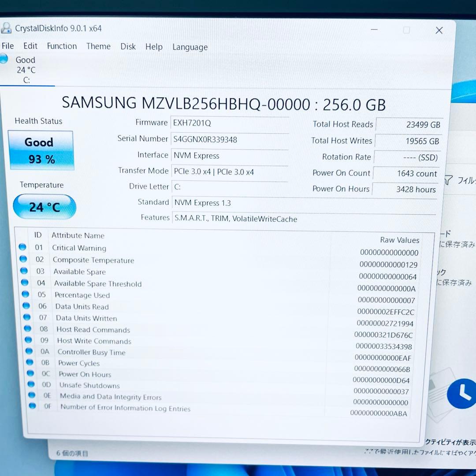Open the Disk menu

pos(128,46)
